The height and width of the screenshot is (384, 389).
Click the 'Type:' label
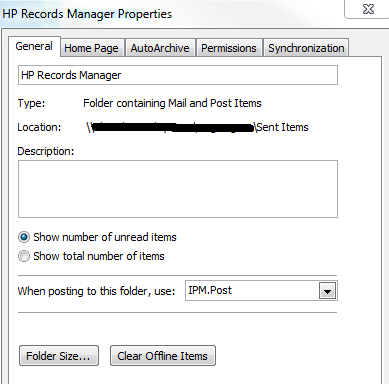coord(31,103)
